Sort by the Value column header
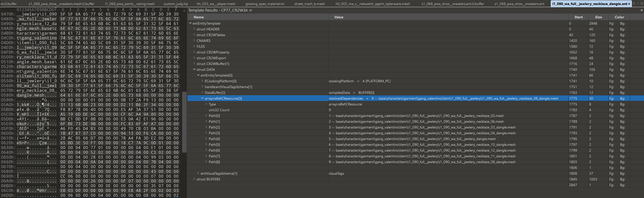Image resolution: width=644 pixels, height=198 pixels. 448,17
